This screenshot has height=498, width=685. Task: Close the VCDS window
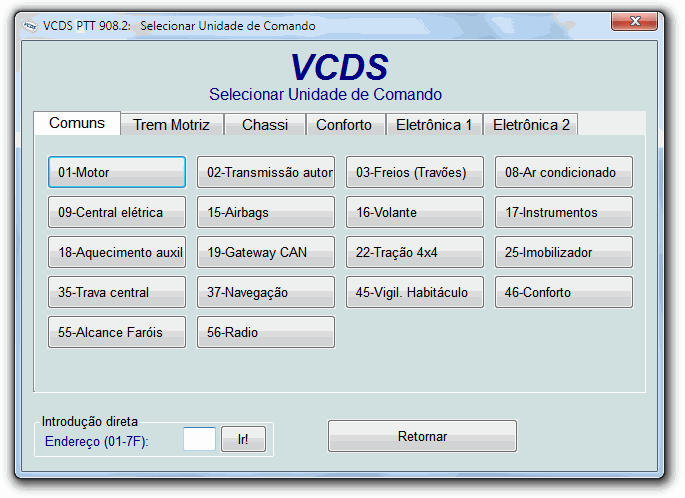pyautogui.click(x=635, y=21)
